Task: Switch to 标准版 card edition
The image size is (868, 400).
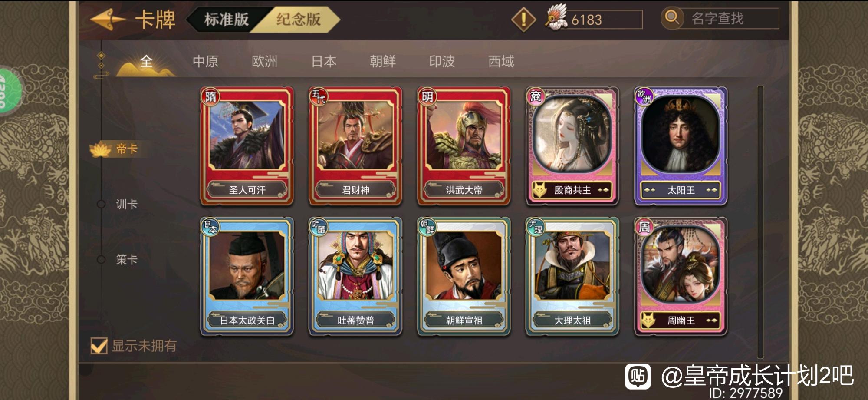Action: (226, 20)
